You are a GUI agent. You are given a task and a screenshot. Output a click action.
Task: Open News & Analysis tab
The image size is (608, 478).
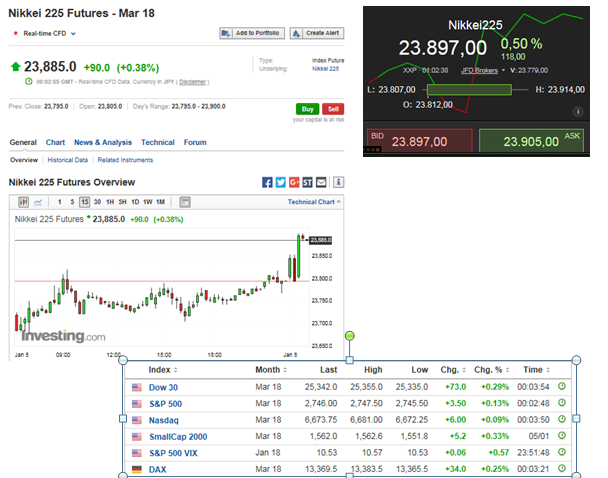pyautogui.click(x=103, y=142)
